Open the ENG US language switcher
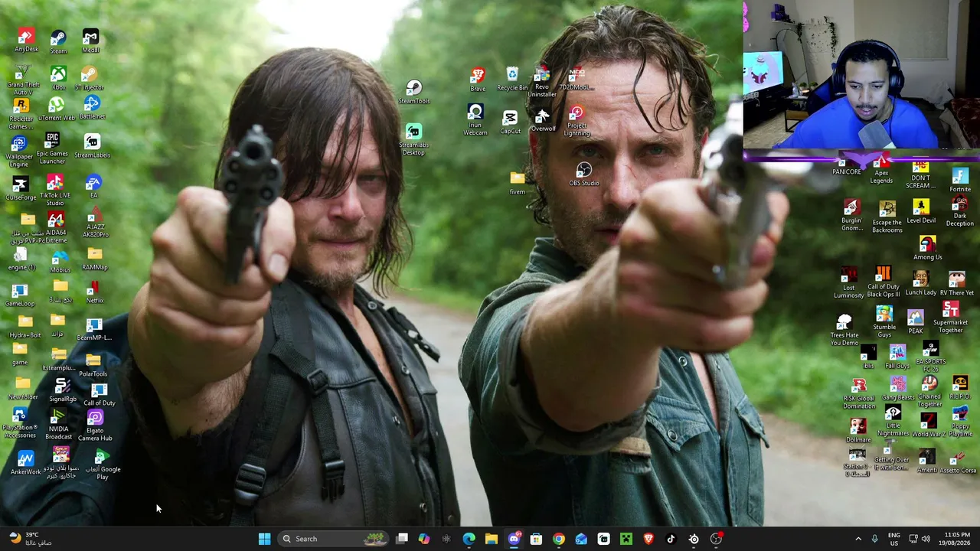Image resolution: width=980 pixels, height=551 pixels. tap(893, 539)
